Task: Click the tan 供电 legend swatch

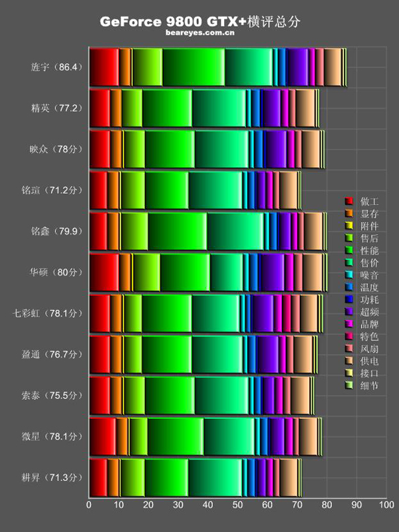Action: tap(348, 360)
